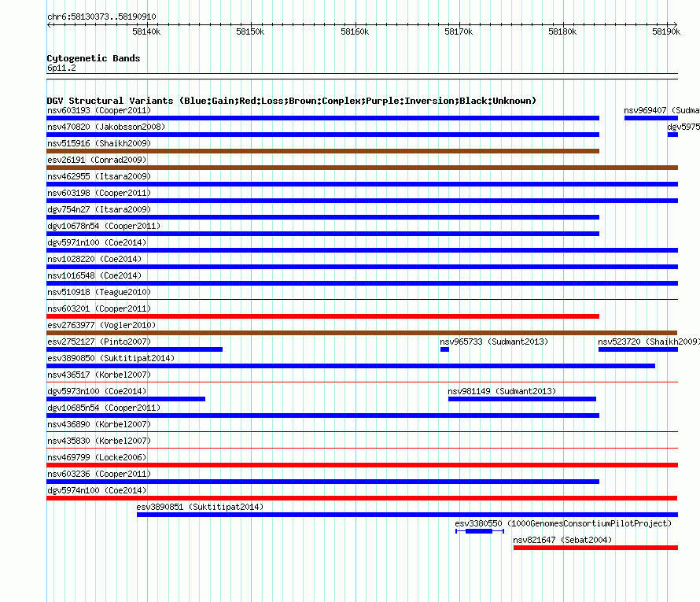700x602 pixels.
Task: Select the dgv5971n100 (Coe2014) label
Action: (x=97, y=242)
